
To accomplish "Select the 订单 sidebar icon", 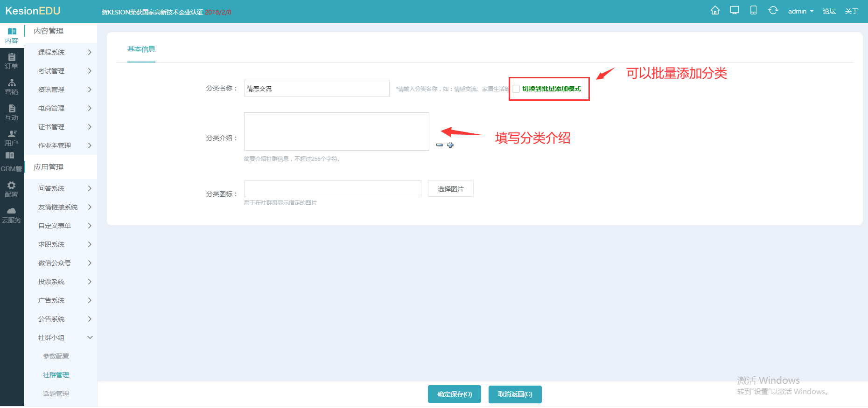I will point(12,61).
